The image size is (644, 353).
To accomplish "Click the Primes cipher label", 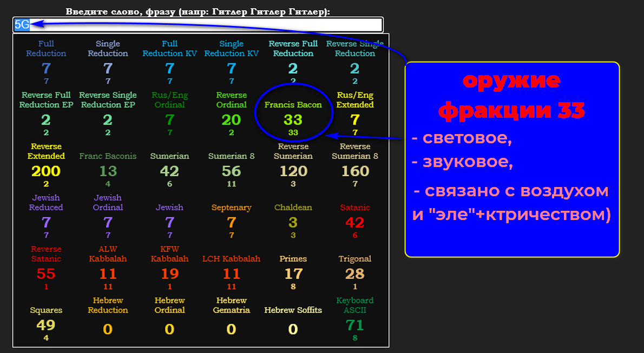I will coord(293,258).
